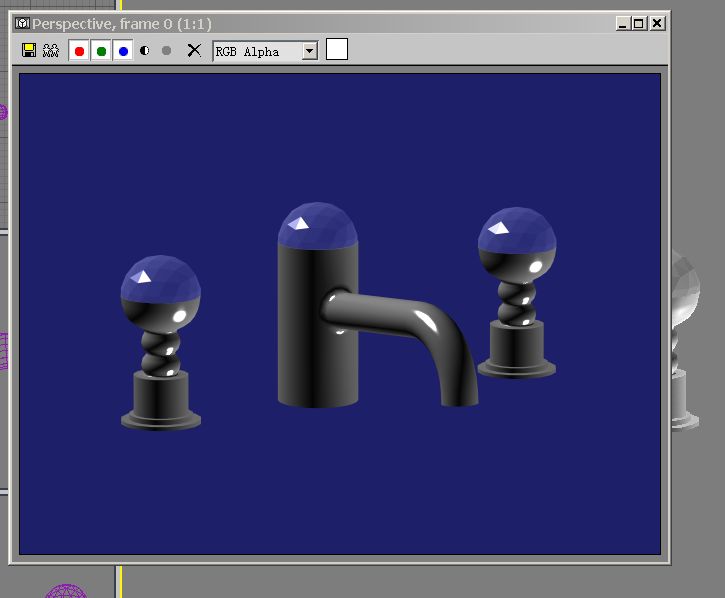Open the window system menu icon
This screenshot has height=598, width=725.
[x=22, y=23]
